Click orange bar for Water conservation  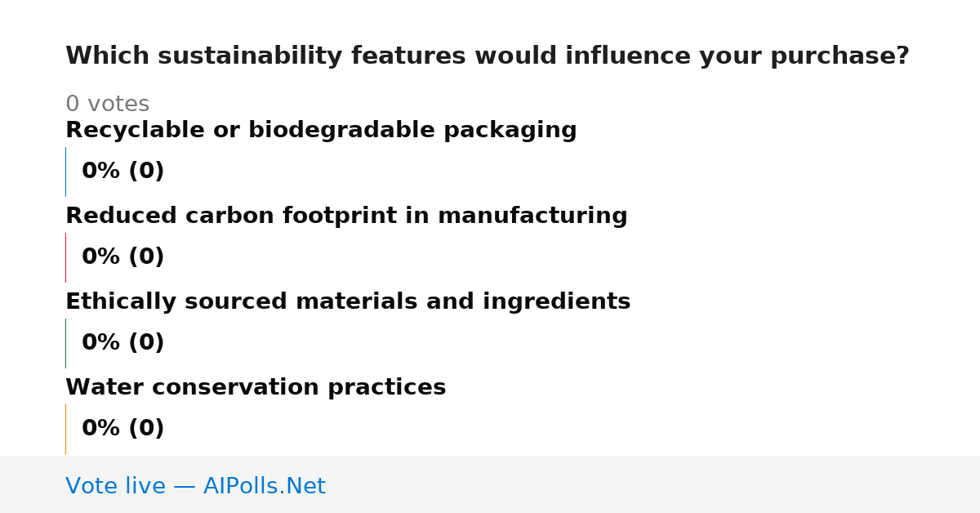[x=65, y=429]
